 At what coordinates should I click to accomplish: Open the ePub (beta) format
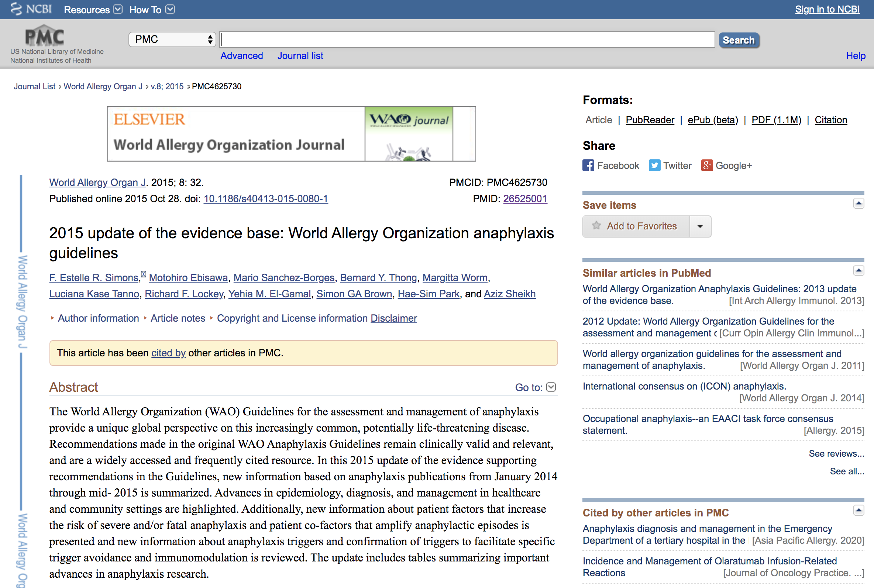tap(713, 120)
